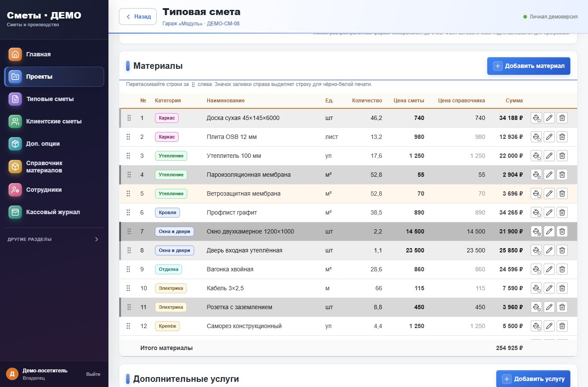Edit the Кабель 3×2,5 row
Viewport: 588px width, 387px height.
point(549,288)
